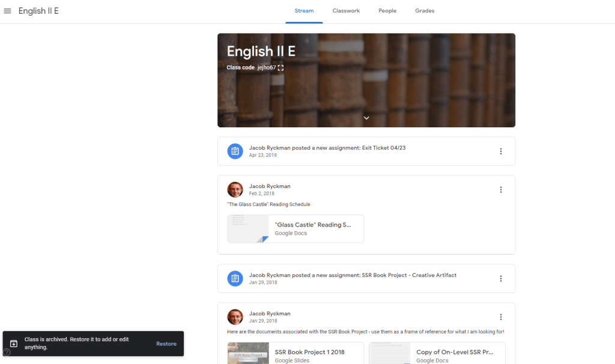Open options for Glass Castle Reading Schedule post
615x364 pixels.
[x=500, y=190]
